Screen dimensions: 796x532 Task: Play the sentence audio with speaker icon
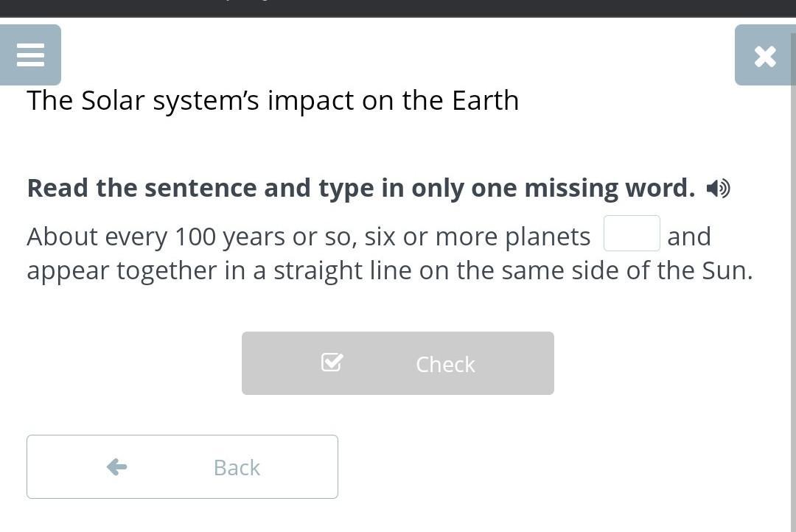(x=718, y=189)
